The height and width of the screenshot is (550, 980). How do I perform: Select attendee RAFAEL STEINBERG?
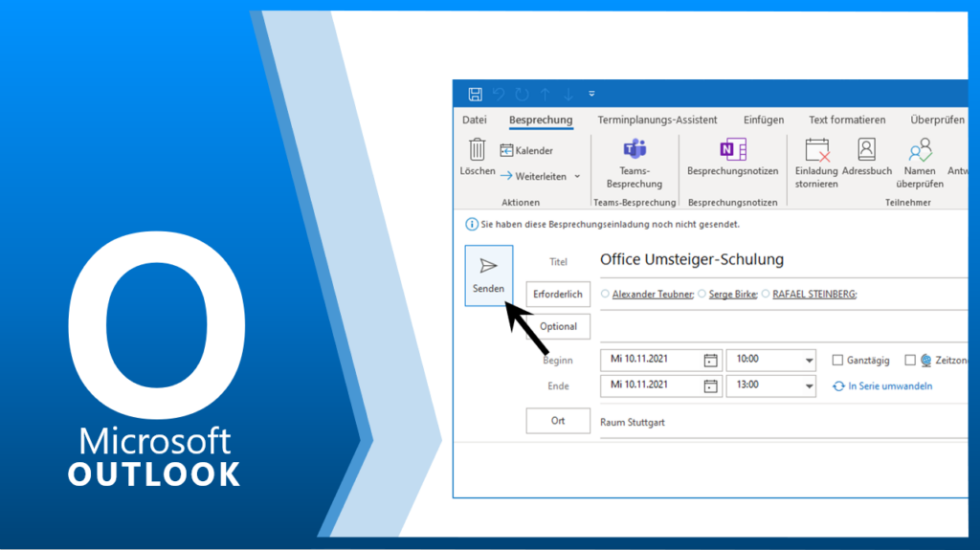tap(814, 294)
